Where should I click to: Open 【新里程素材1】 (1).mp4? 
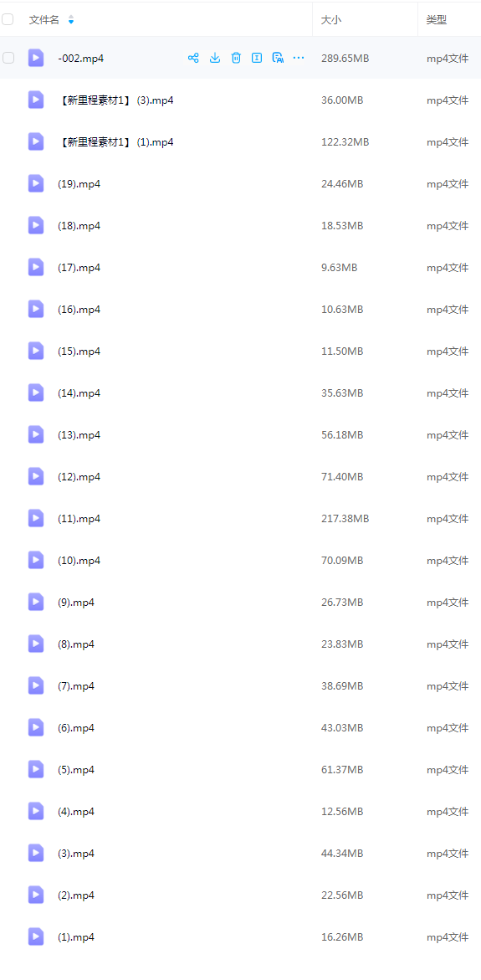pyautogui.click(x=115, y=142)
